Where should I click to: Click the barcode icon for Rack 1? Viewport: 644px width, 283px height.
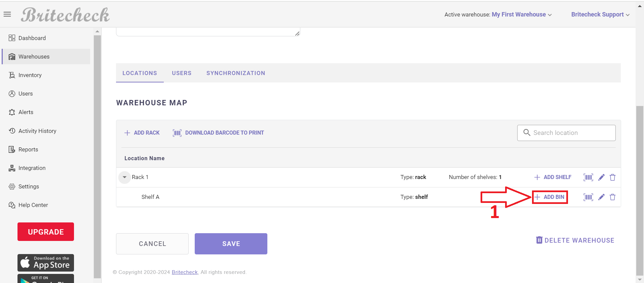click(588, 177)
